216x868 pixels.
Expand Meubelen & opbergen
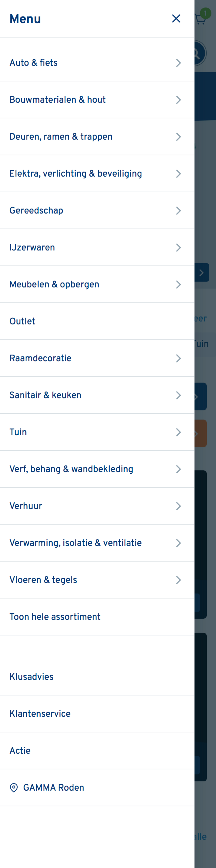[179, 284]
